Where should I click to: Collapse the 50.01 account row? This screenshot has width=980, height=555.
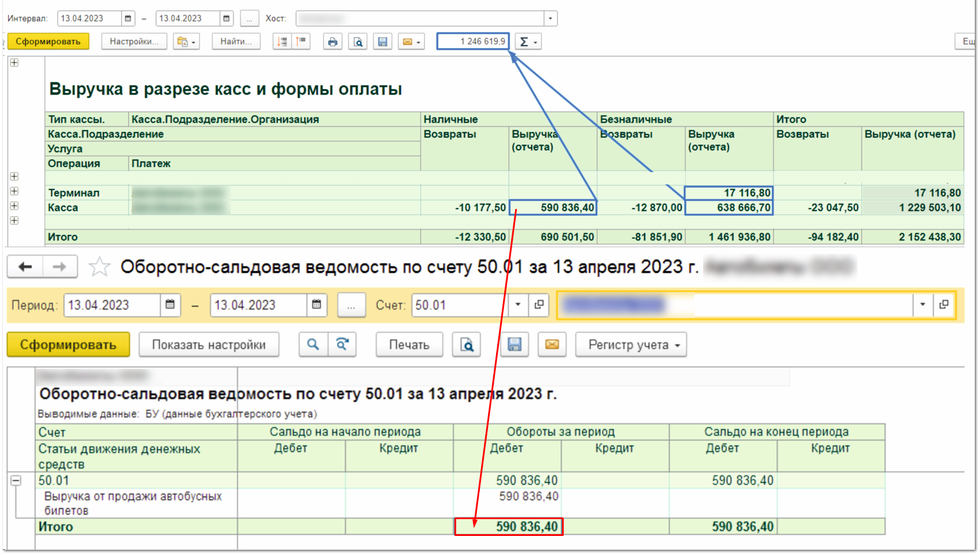coord(16,480)
